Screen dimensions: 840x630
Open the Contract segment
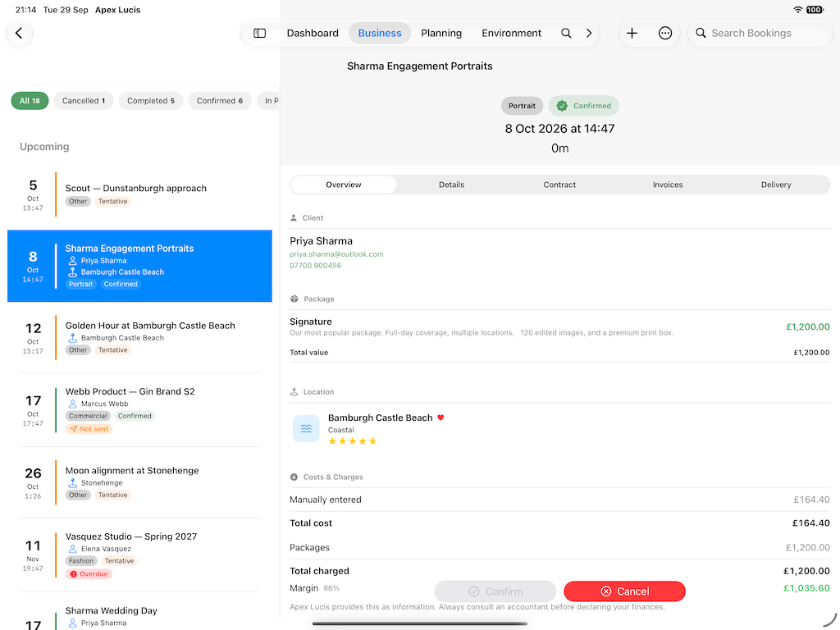pos(559,185)
